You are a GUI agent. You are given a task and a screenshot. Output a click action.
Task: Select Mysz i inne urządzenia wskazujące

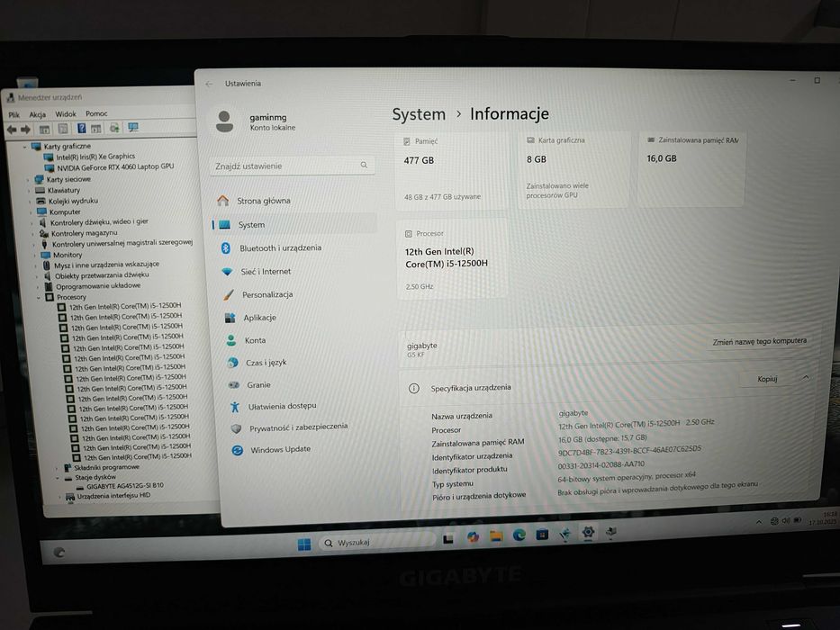(106, 265)
